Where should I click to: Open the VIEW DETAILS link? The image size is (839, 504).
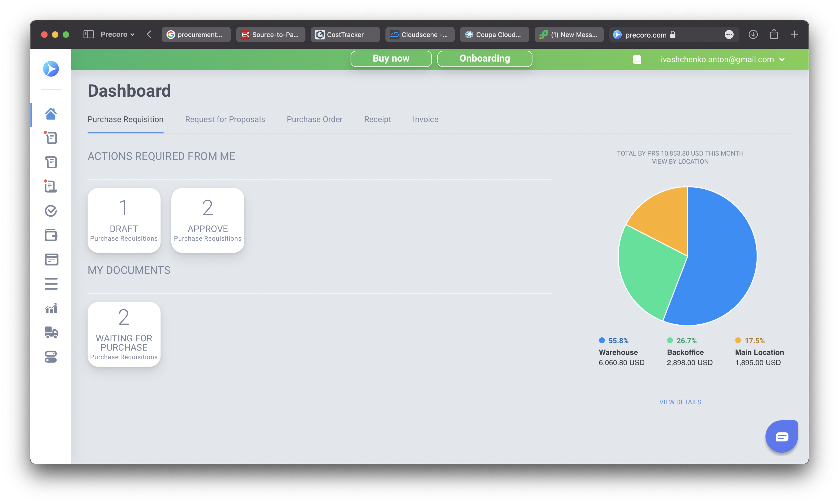pos(680,402)
